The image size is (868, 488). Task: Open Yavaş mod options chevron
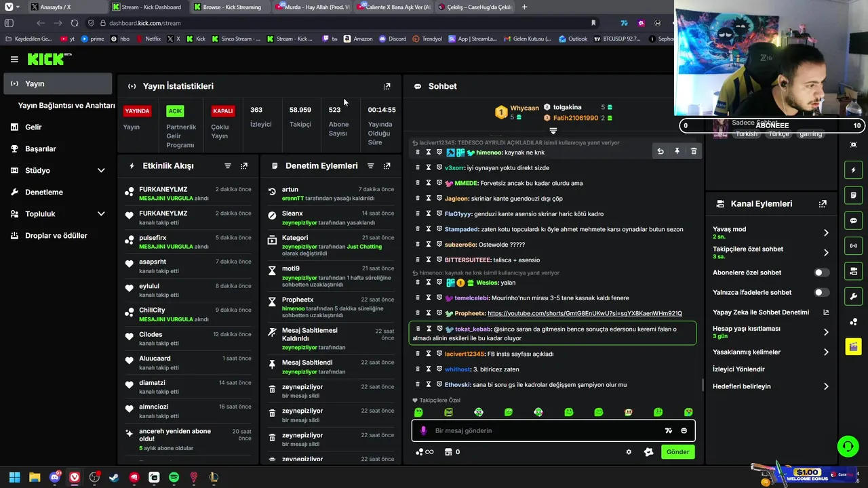pyautogui.click(x=826, y=232)
